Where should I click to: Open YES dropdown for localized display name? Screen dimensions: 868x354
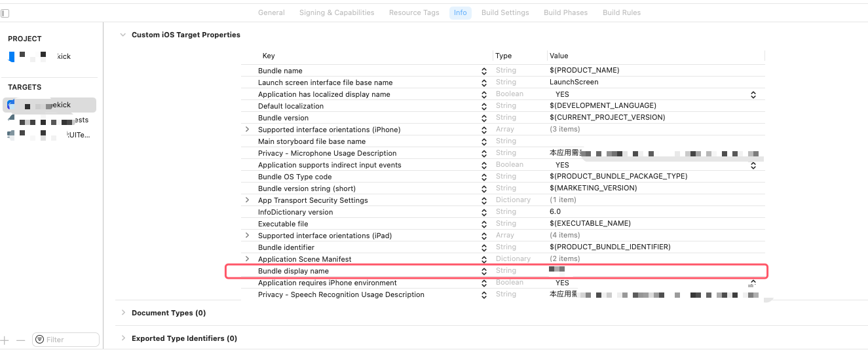tap(753, 94)
